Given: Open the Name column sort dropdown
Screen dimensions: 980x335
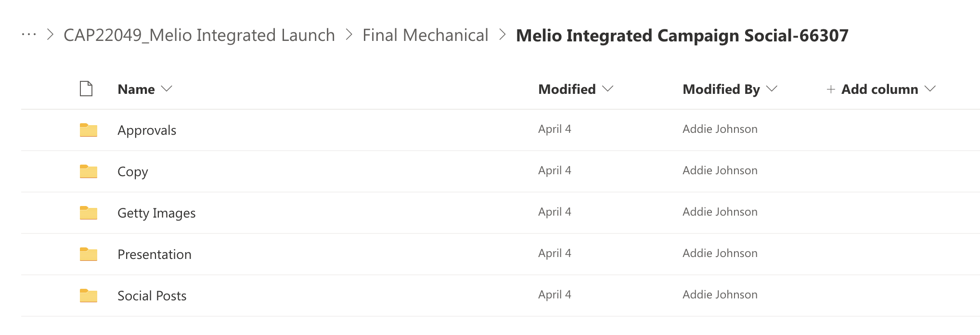Looking at the screenshot, I should 167,89.
